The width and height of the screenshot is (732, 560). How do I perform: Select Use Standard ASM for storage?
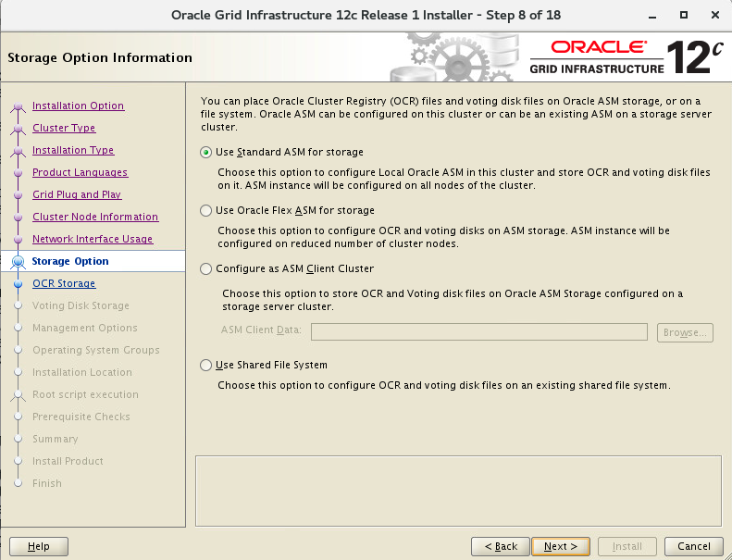pos(205,152)
